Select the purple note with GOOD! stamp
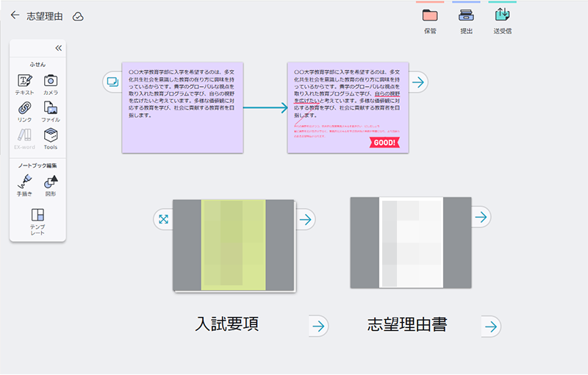This screenshot has width=588, height=375. tap(347, 107)
